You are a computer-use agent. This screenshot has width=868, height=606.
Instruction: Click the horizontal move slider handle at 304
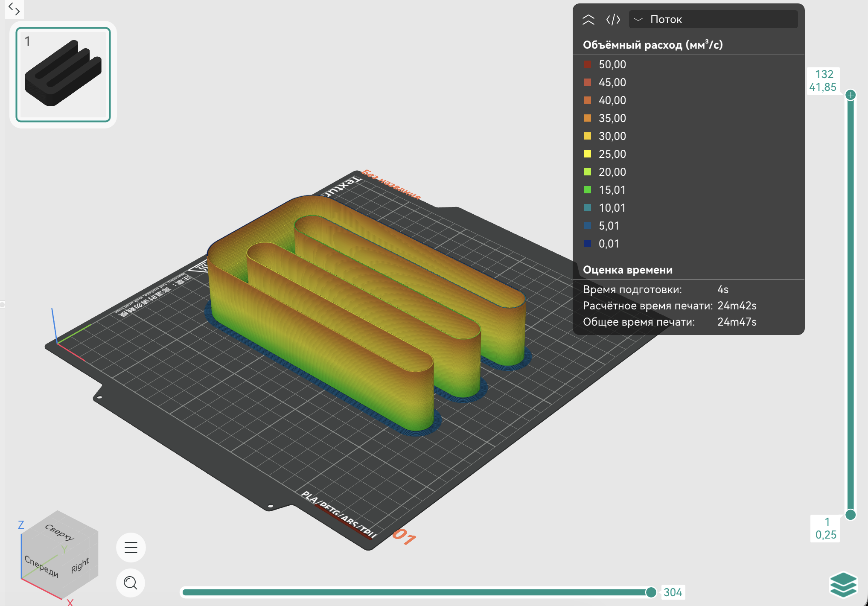click(x=651, y=592)
